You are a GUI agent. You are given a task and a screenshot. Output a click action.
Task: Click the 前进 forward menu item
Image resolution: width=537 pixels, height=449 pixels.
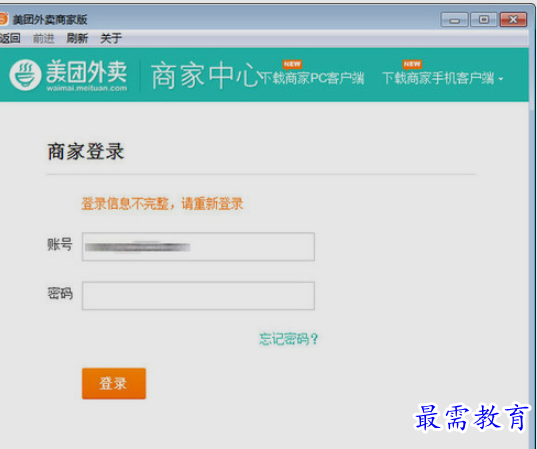pyautogui.click(x=43, y=38)
